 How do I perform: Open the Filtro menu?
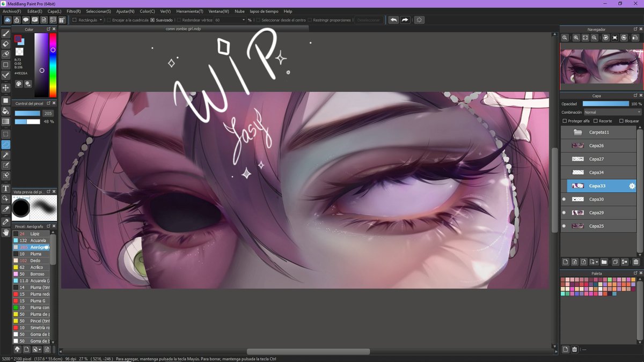point(72,11)
